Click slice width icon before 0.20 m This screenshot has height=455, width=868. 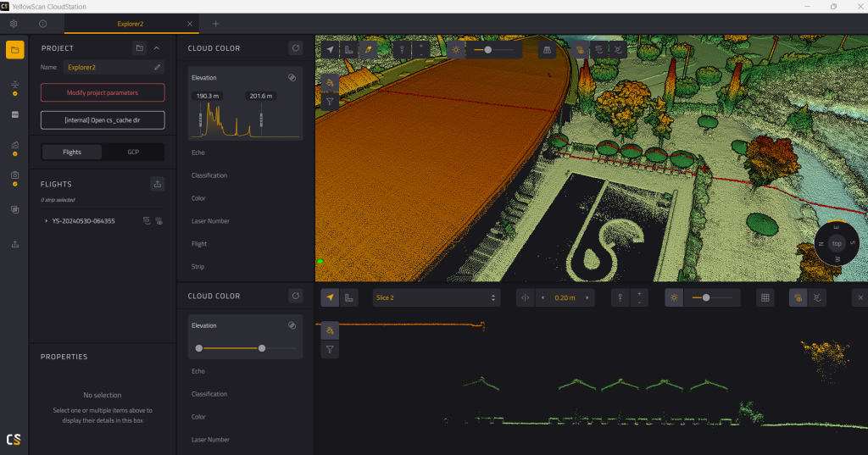click(x=526, y=297)
